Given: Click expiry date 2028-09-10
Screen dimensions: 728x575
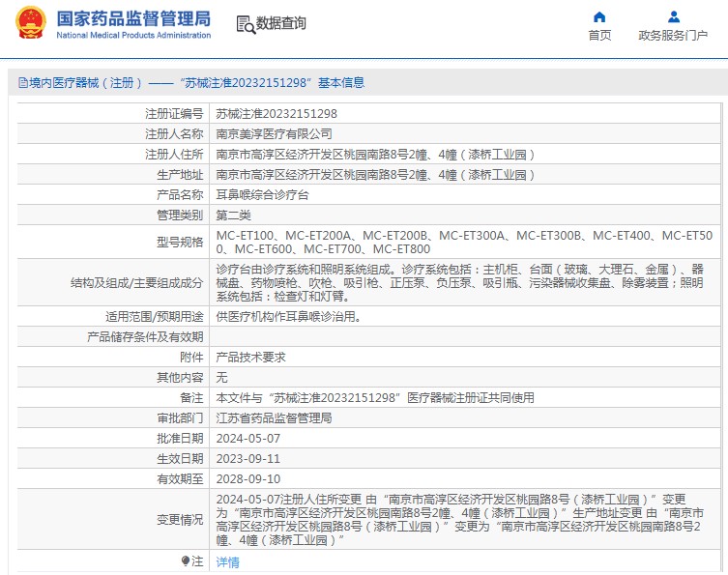Looking at the screenshot, I should 248,479.
